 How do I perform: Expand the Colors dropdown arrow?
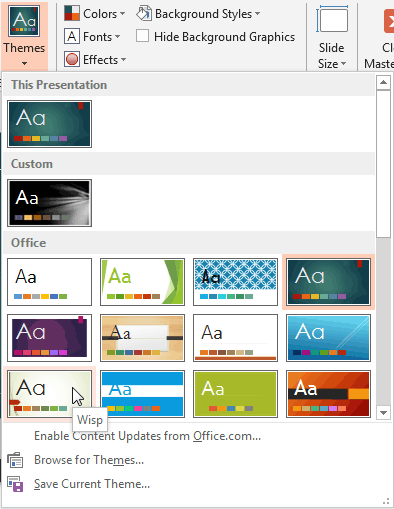click(122, 14)
